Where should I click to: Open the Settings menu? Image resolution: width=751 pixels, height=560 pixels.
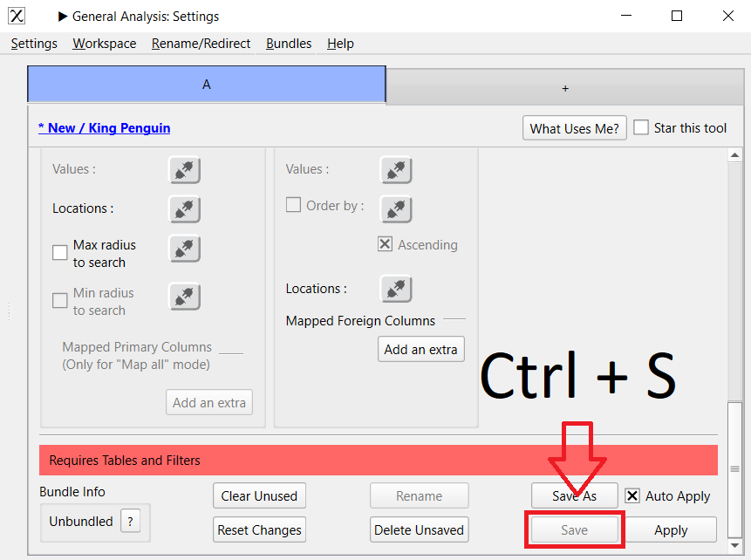[x=34, y=44]
